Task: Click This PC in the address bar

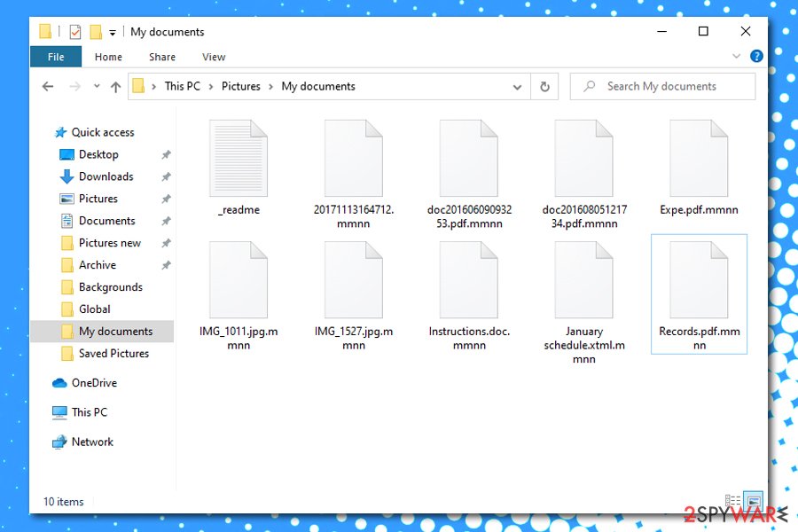Action: pyautogui.click(x=182, y=86)
